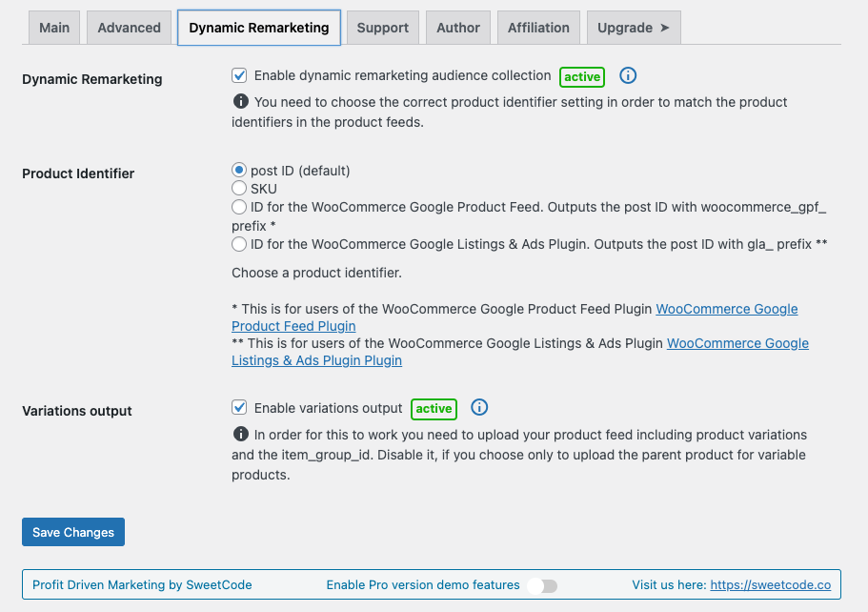Choose SKU as product identifier
Screen dimensions: 868x612
[x=239, y=189]
